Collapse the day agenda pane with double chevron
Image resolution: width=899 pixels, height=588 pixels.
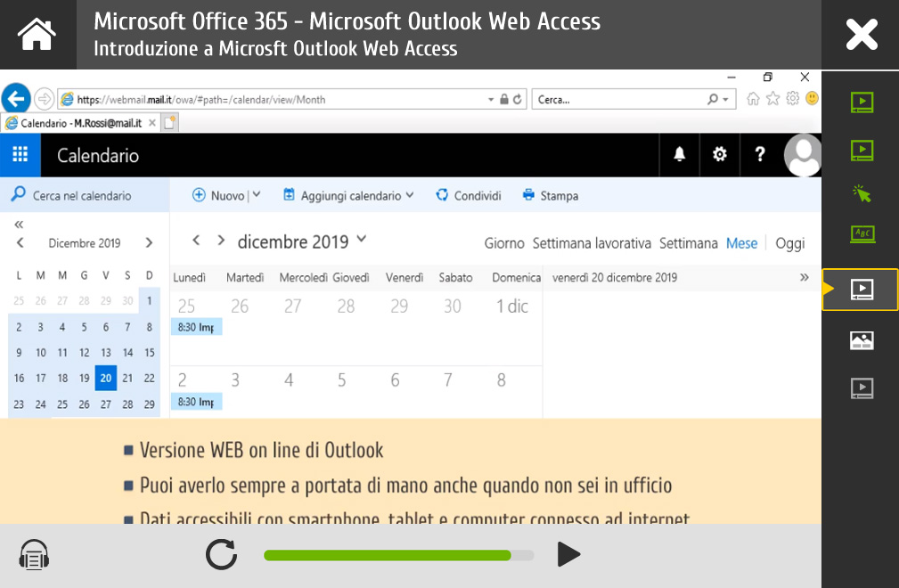click(x=805, y=277)
